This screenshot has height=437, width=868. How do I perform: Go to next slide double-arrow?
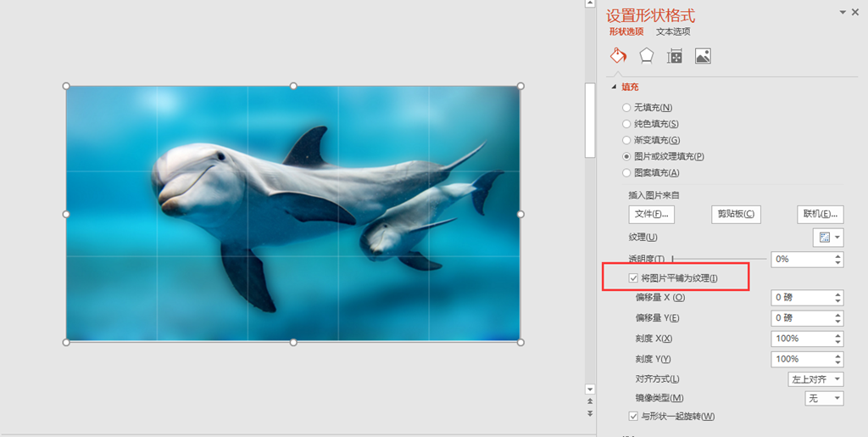coord(590,413)
